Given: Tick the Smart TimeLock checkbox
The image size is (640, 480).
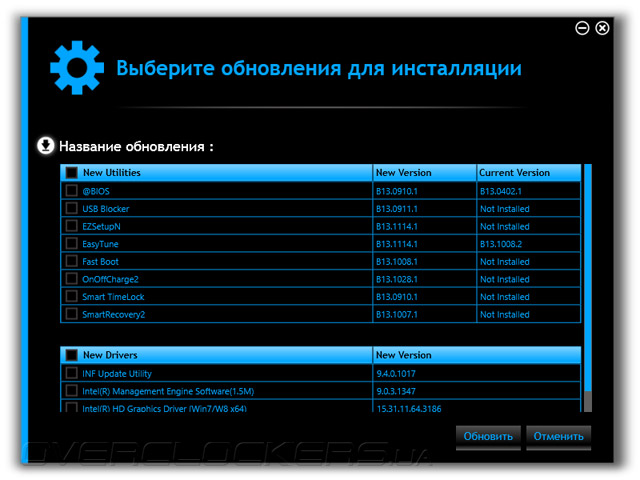Looking at the screenshot, I should (x=71, y=296).
